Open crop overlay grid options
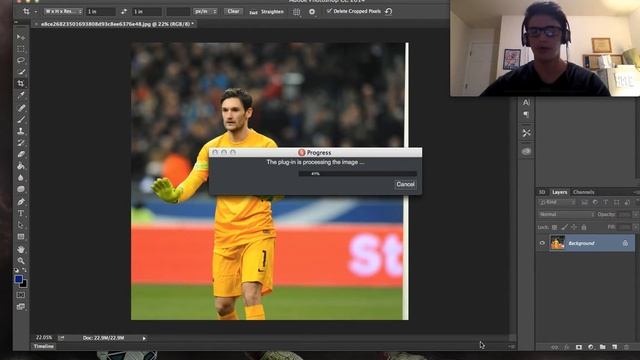The width and height of the screenshot is (640, 360). click(x=297, y=12)
